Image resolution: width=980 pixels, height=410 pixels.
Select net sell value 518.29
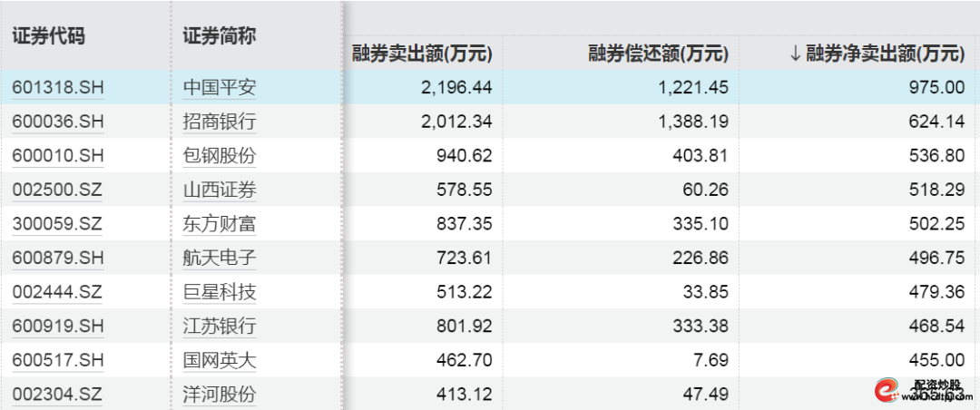(x=936, y=190)
